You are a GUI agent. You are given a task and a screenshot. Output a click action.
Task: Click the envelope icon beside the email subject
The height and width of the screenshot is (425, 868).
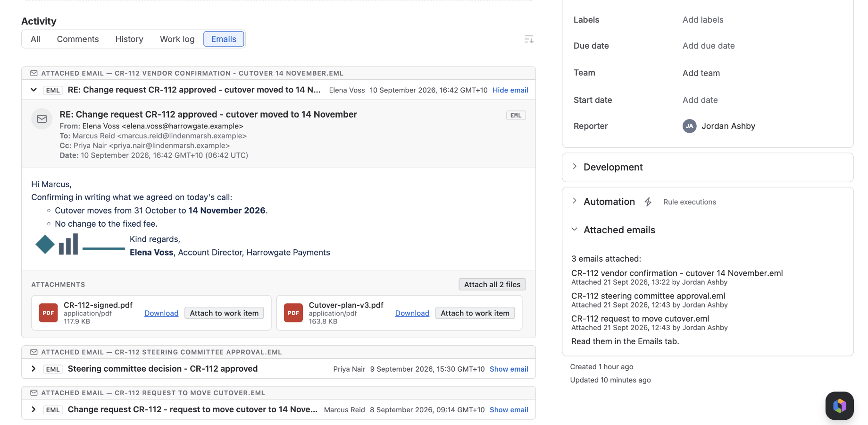[x=42, y=119]
